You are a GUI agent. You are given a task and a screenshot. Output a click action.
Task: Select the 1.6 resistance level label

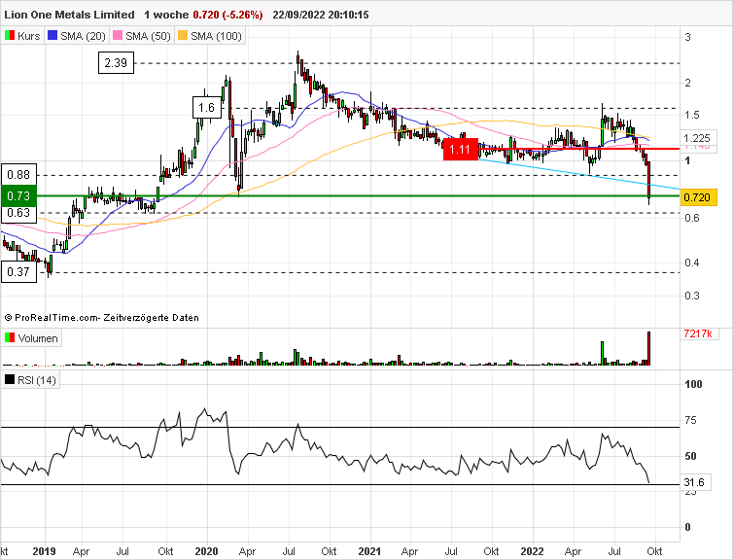[204, 107]
